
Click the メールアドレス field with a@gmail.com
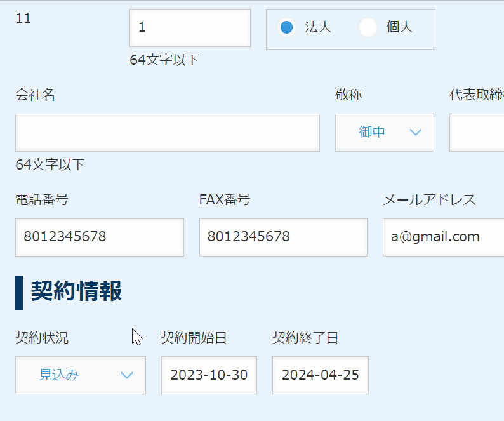pyautogui.click(x=444, y=237)
